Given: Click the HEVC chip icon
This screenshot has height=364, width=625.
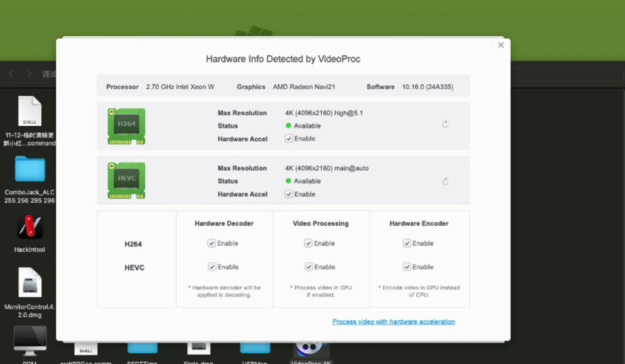Looking at the screenshot, I should [126, 180].
